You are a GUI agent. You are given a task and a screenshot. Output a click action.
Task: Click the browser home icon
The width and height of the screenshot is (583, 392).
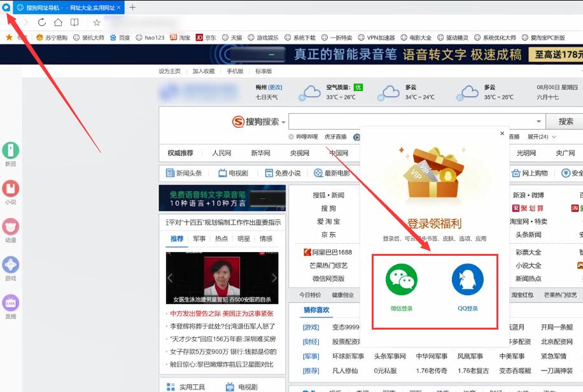tap(57, 21)
